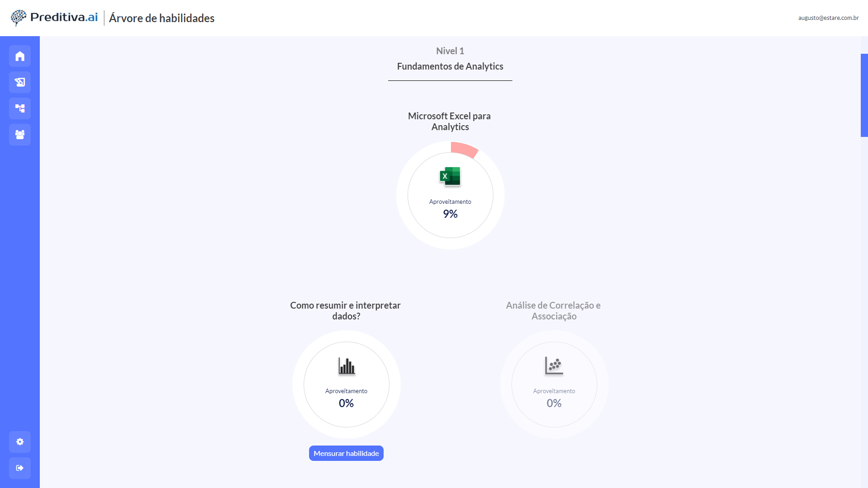Click the bar chart icon under Como resumir

pos(347,366)
